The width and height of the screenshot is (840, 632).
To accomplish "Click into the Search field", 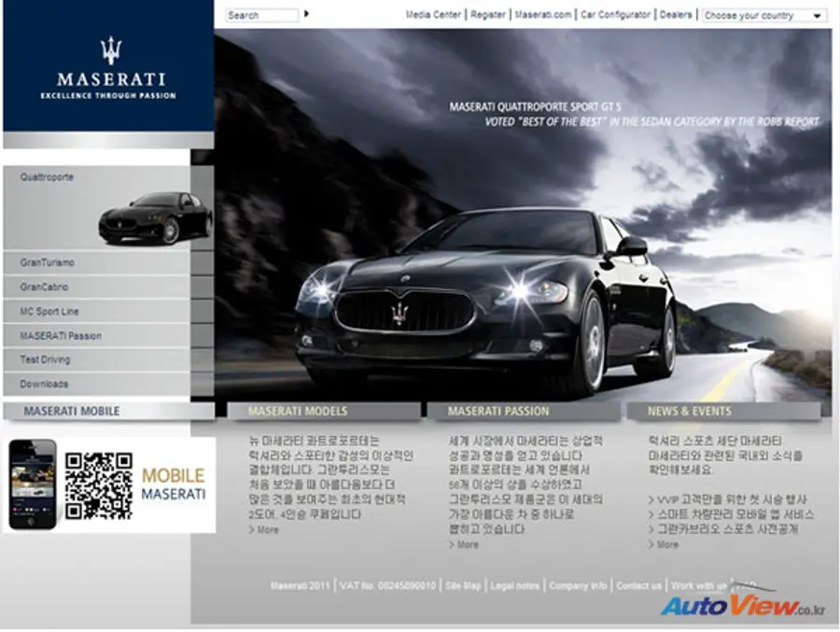I will 262,15.
